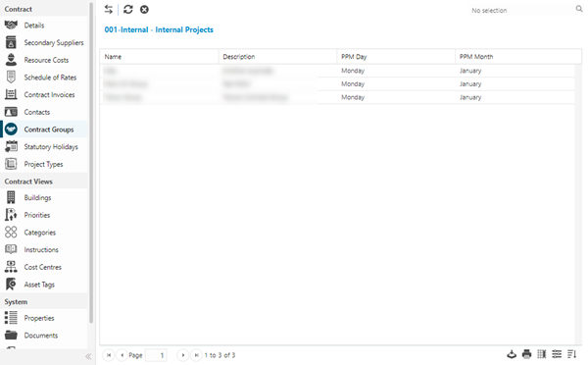The height and width of the screenshot is (365, 588).
Task: Go to next page arrow
Action: click(183, 355)
